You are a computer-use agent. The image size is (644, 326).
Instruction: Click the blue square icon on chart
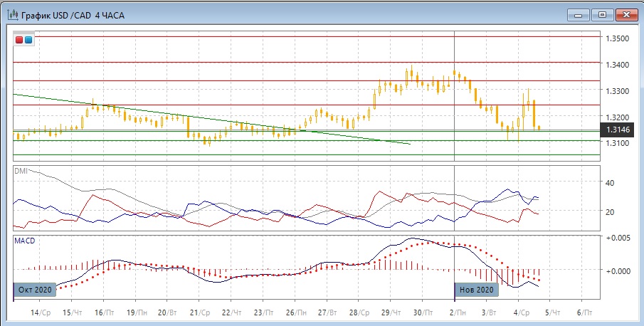coord(28,40)
